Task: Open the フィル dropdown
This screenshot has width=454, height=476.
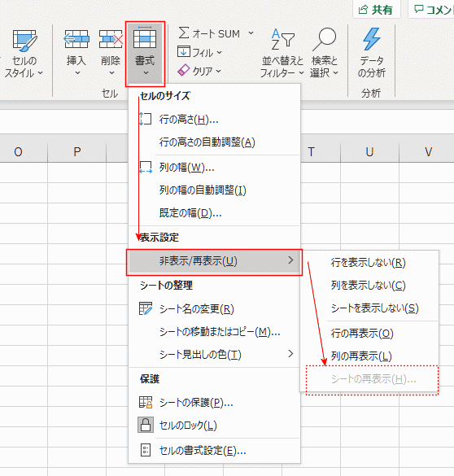Action: pyautogui.click(x=199, y=53)
